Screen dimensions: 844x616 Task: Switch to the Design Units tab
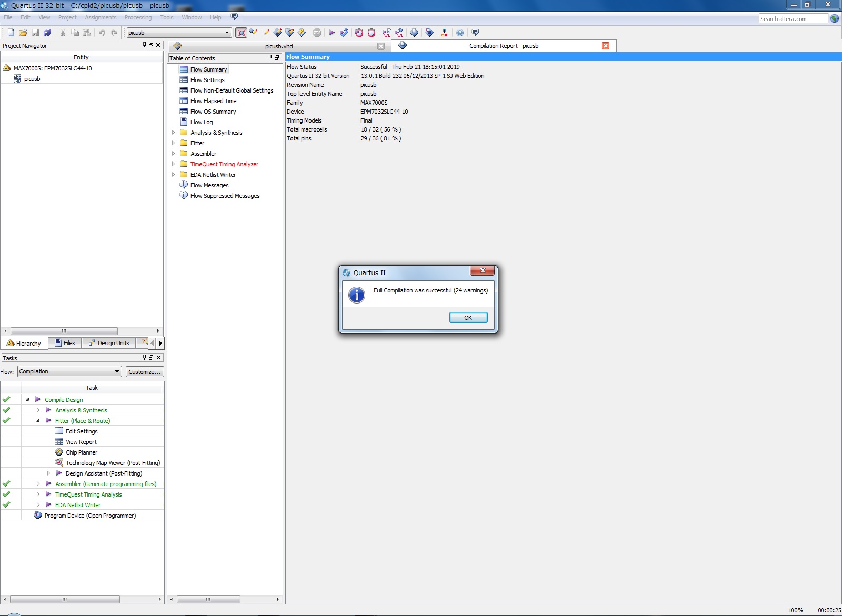pos(109,343)
